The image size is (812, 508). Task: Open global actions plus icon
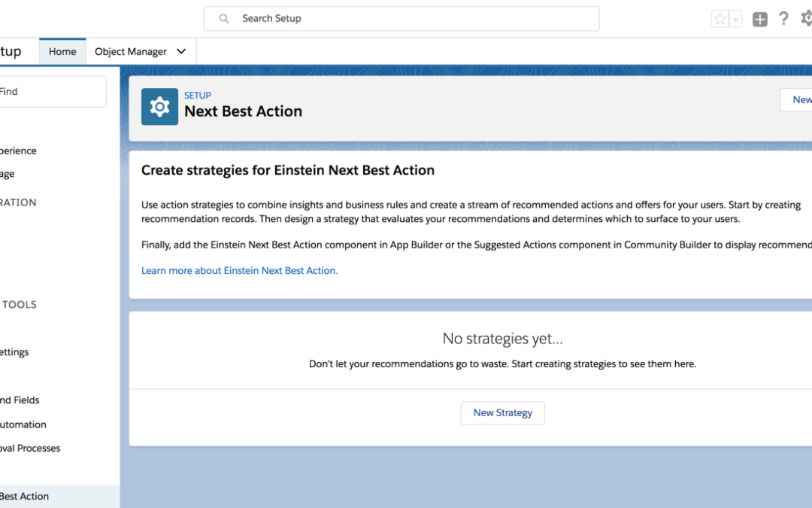click(760, 20)
